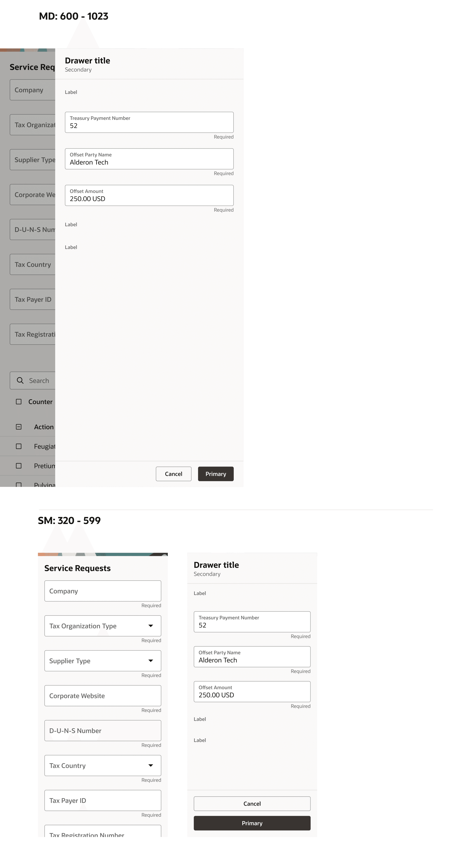
Task: Click the search magnifier icon
Action: [20, 380]
